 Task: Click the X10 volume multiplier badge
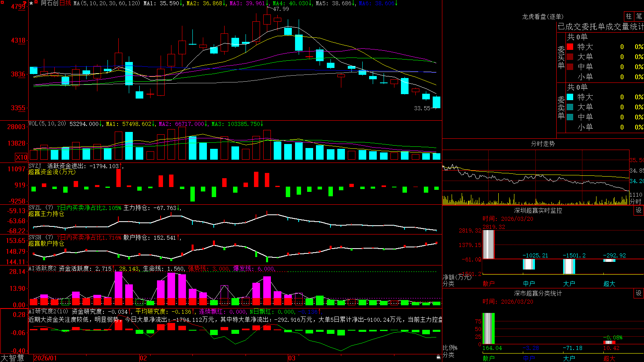tap(21, 157)
